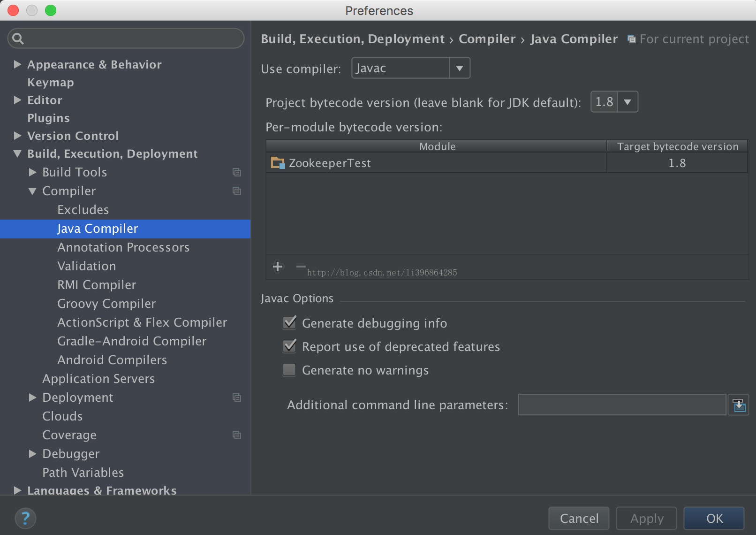
Task: Select Coverage settings item
Action: [69, 435]
